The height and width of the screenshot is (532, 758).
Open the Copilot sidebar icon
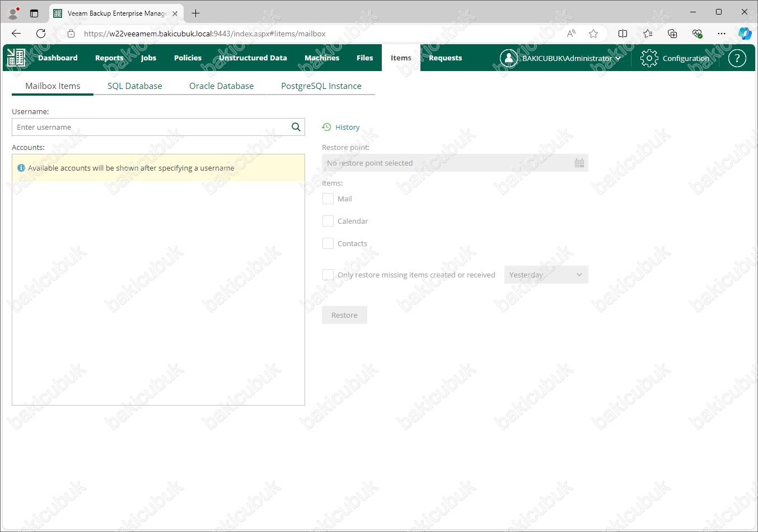click(x=745, y=34)
